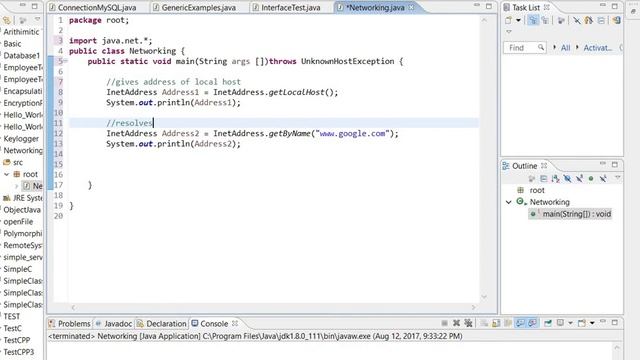Collapse the Networking class in Outline
This screenshot has width=640, height=360.
coord(509,202)
